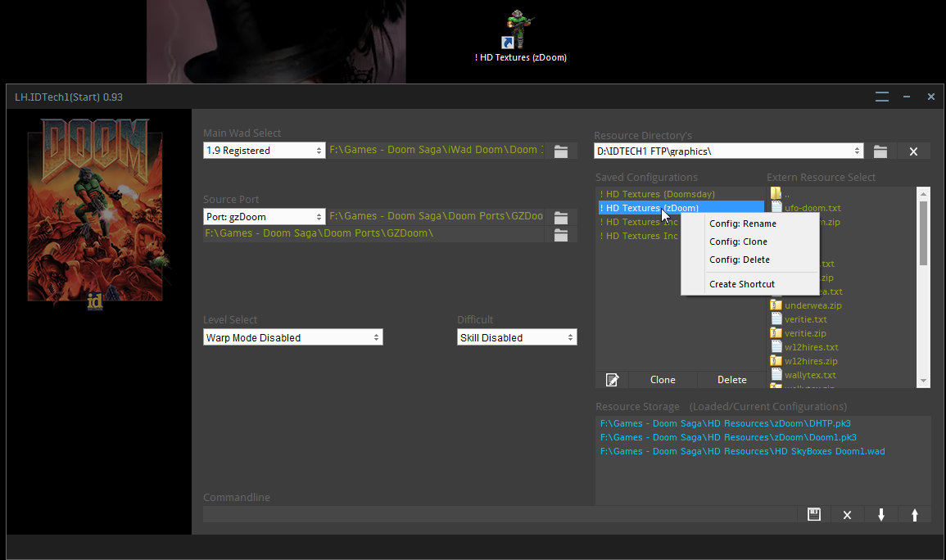This screenshot has width=946, height=560.
Task: Click the Commandline input field
Action: [500, 514]
